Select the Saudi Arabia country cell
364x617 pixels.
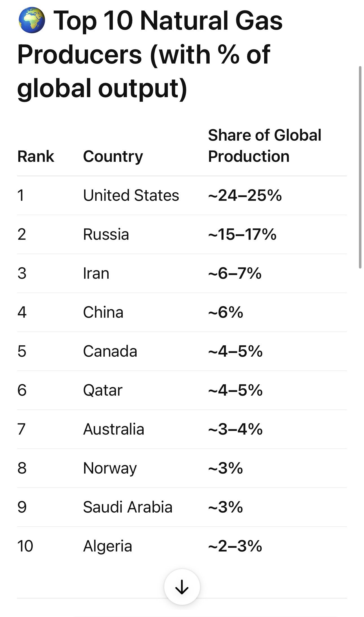(x=128, y=507)
